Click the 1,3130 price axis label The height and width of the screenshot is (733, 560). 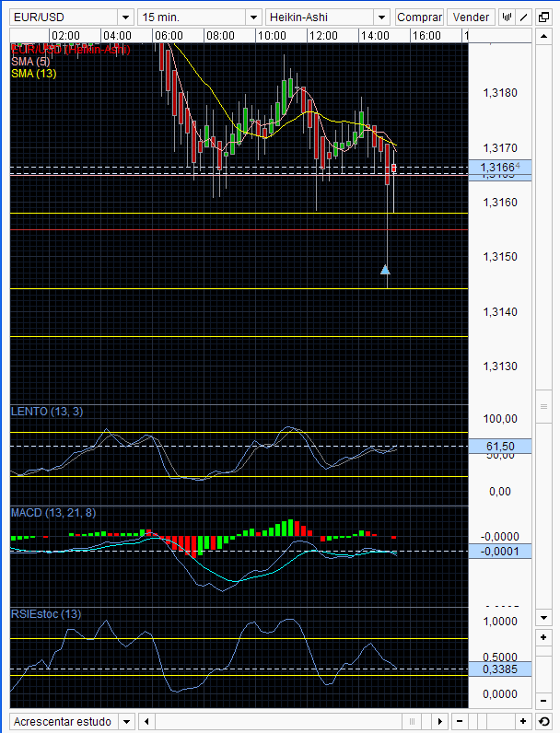pos(500,366)
